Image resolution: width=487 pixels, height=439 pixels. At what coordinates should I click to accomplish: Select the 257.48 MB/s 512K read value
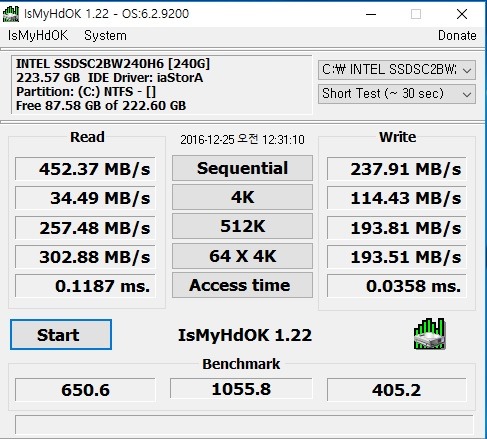click(x=85, y=228)
